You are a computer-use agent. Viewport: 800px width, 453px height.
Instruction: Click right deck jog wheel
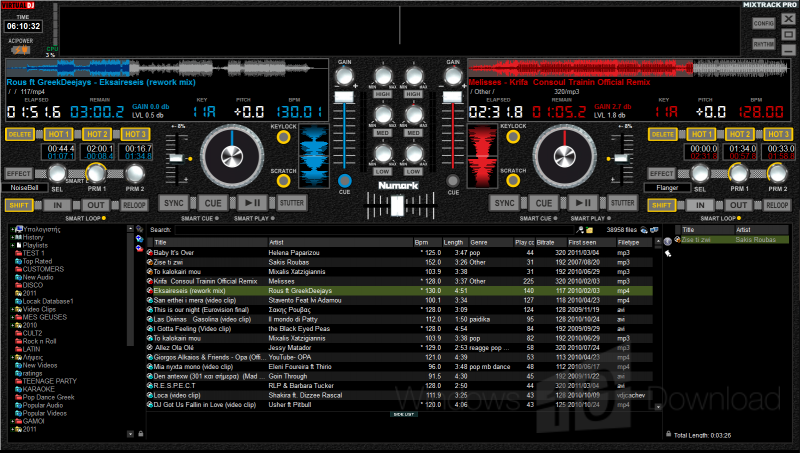pyautogui.click(x=564, y=157)
